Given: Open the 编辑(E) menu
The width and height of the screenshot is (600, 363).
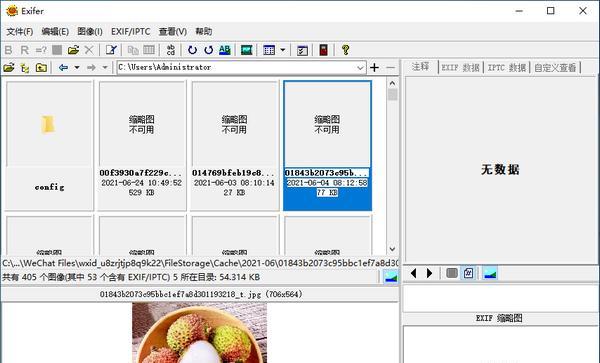Looking at the screenshot, I should click(x=55, y=31).
